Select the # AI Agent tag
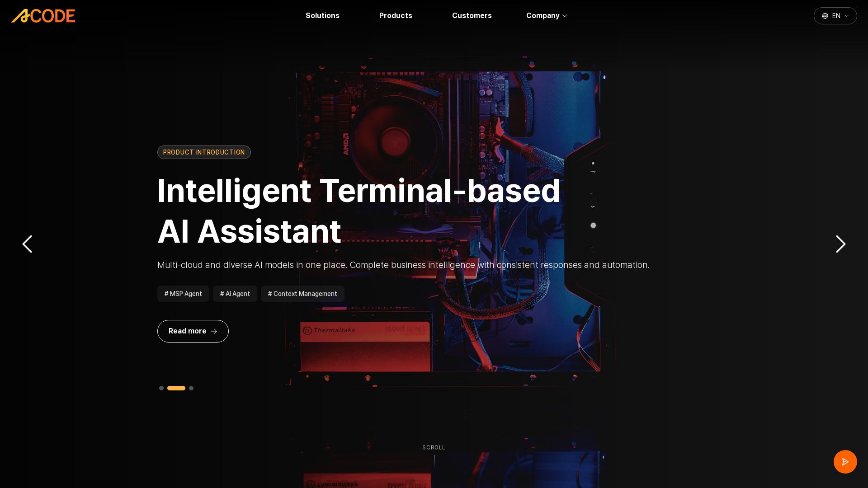The image size is (868, 488). 235,294
